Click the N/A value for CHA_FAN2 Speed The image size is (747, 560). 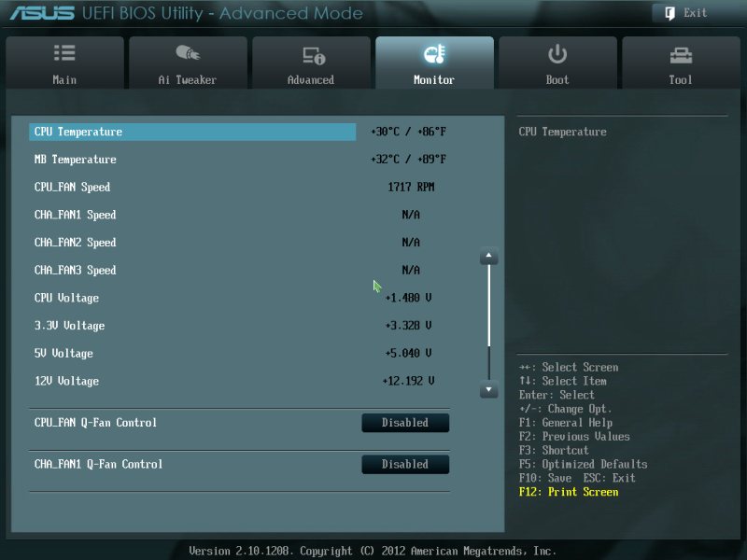pos(411,243)
